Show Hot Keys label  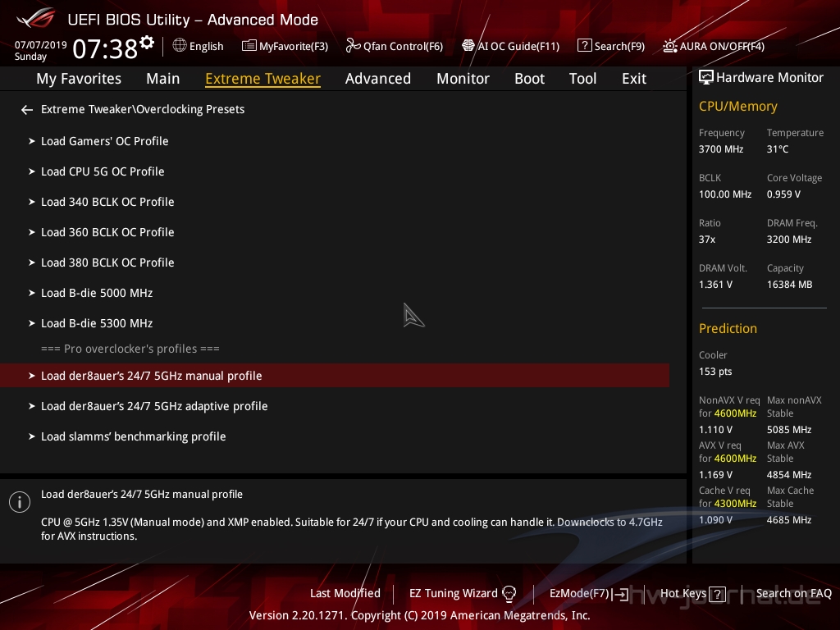tap(683, 594)
